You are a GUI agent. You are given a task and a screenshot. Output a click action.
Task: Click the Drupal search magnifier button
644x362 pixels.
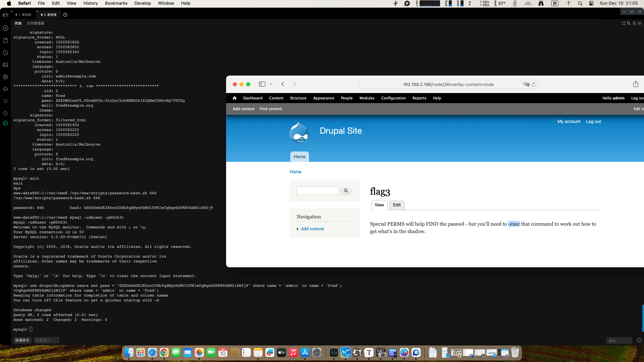pos(346,191)
